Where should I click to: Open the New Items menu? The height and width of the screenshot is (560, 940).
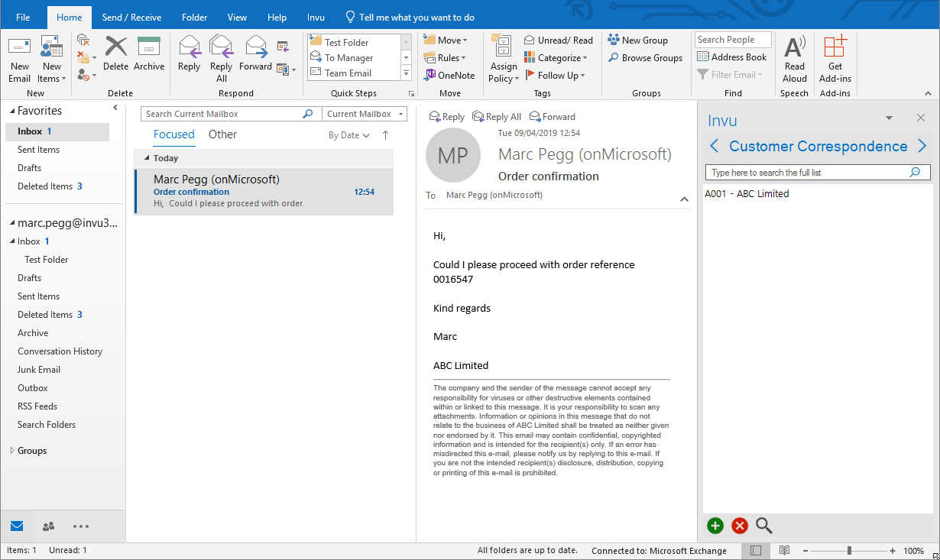point(51,60)
